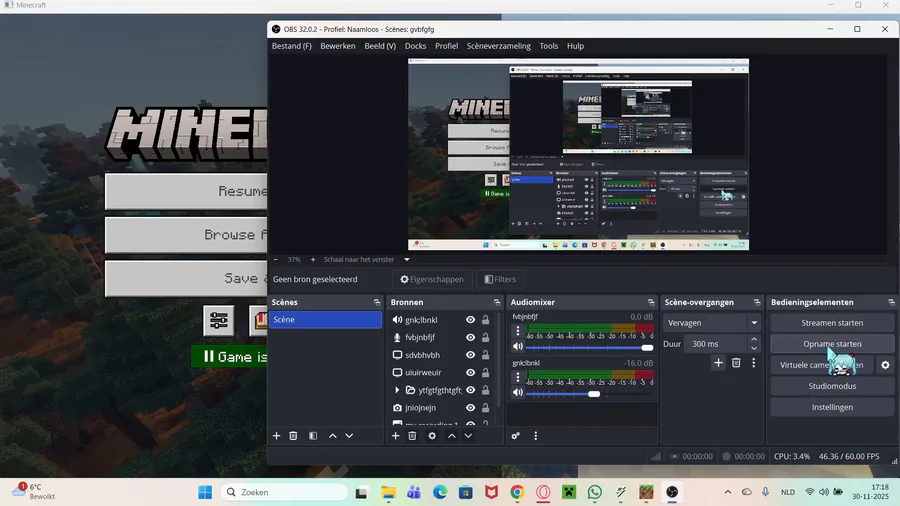
Task: Move scene down with the down arrow
Action: coord(349,436)
